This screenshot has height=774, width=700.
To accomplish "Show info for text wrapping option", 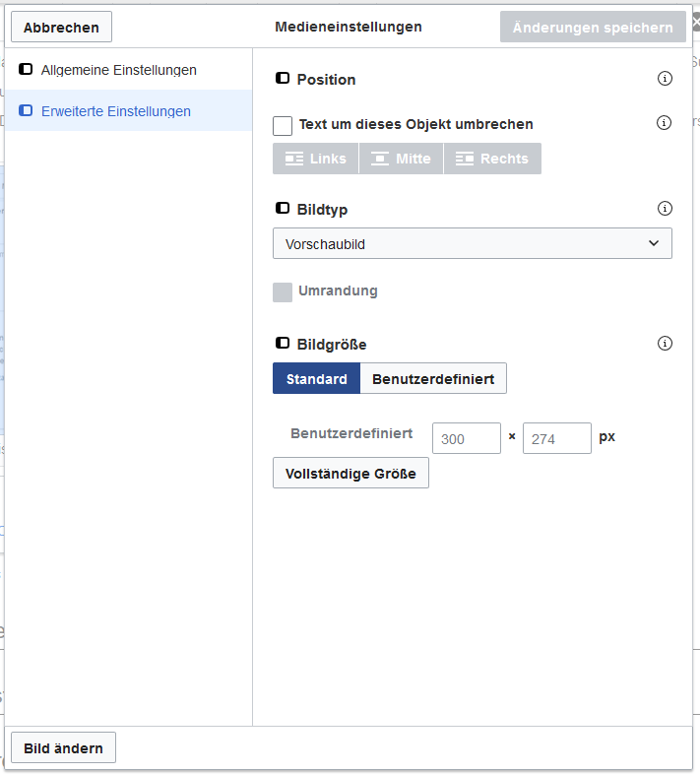I will 664,122.
